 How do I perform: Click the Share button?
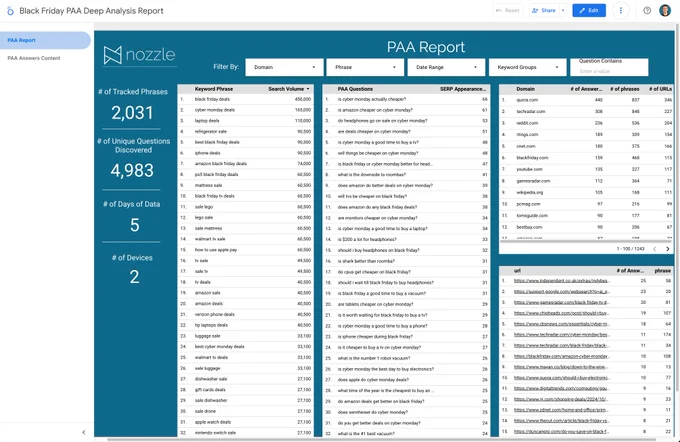pos(544,10)
